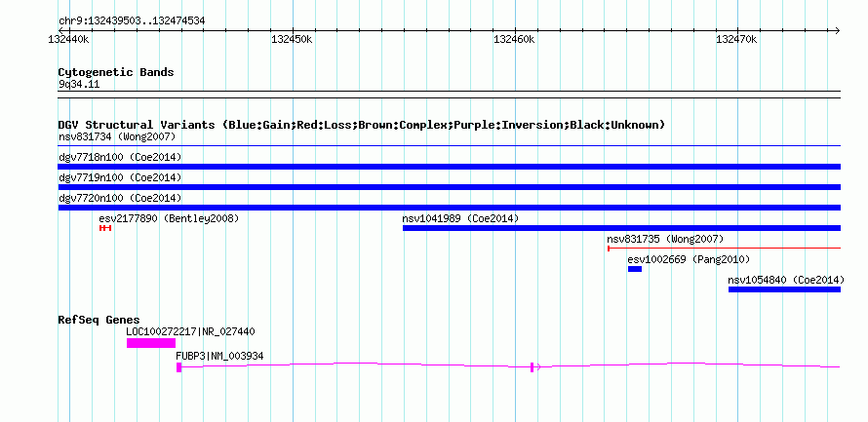Select the thin blue nsv831734 gain line

[449, 146]
